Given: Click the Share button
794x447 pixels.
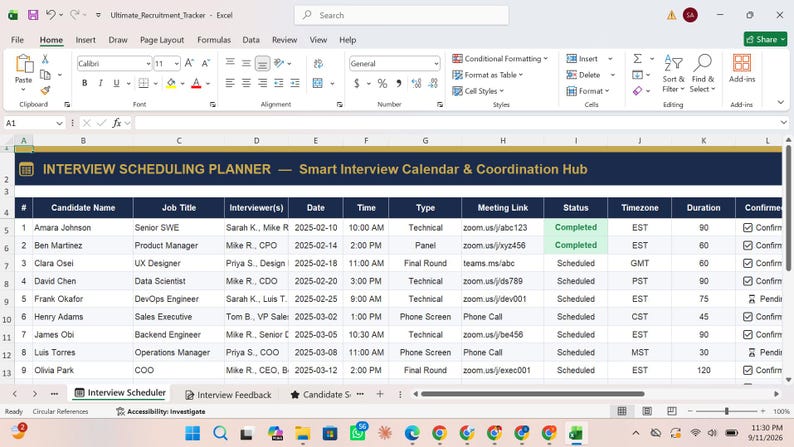Looking at the screenshot, I should coord(765,39).
